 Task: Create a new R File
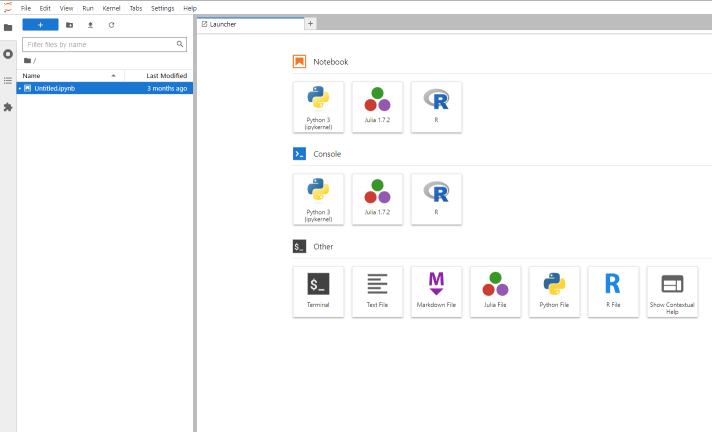(613, 292)
